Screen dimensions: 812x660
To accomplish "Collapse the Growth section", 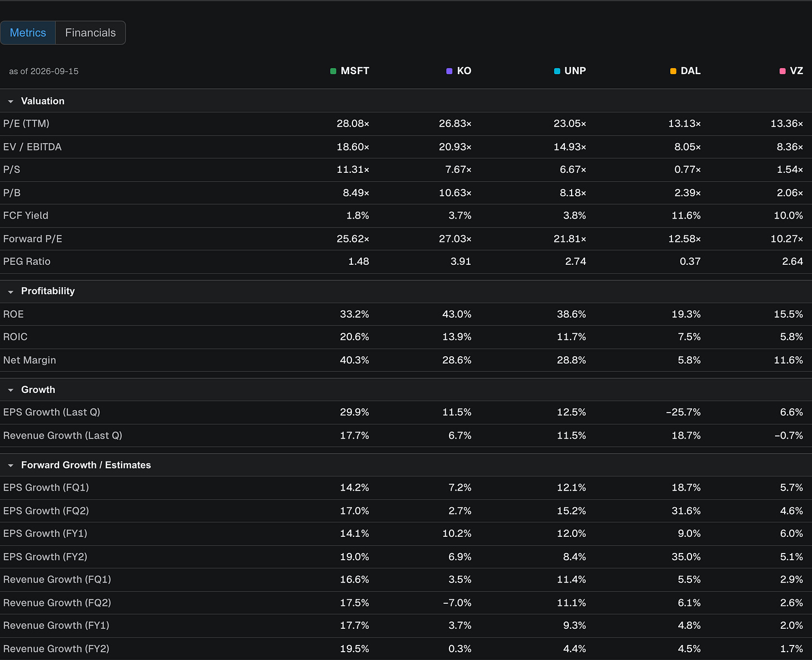I will [x=11, y=390].
